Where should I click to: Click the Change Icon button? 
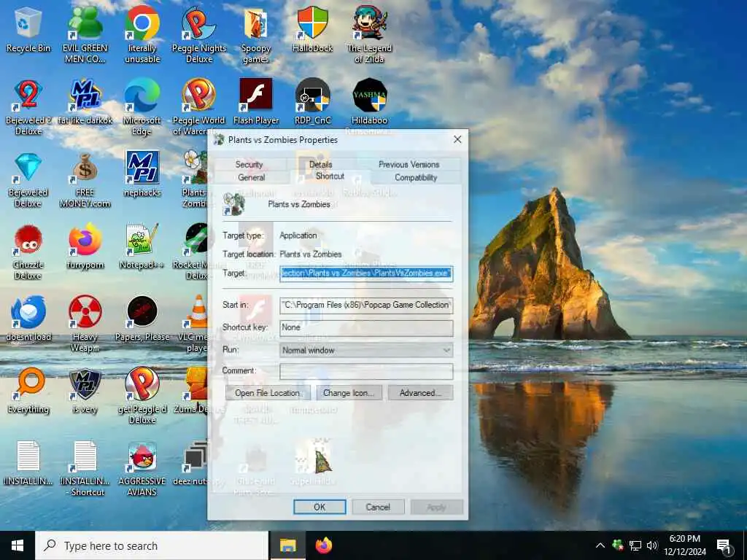coord(349,393)
